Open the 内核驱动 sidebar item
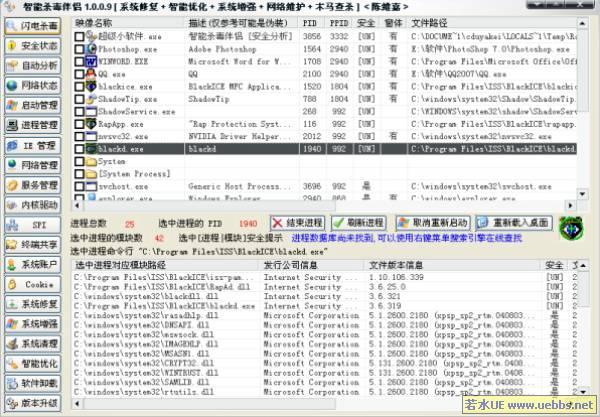The image size is (600, 417). pos(33,205)
